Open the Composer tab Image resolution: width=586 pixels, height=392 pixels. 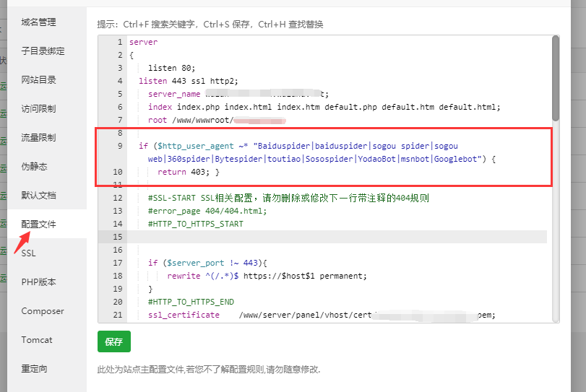[x=43, y=311]
